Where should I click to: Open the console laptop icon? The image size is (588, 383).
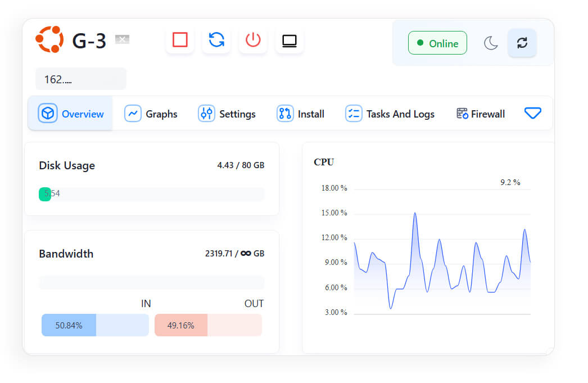290,40
